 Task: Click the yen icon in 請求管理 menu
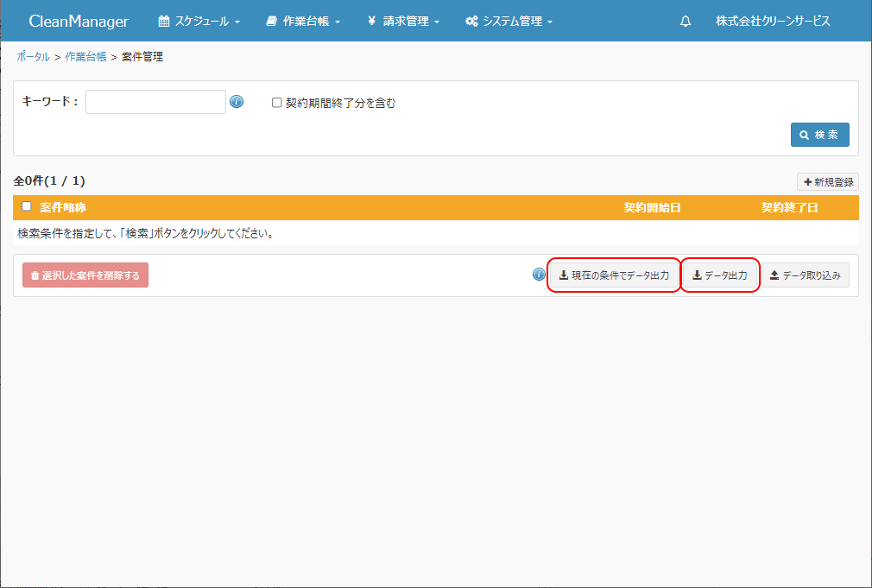coord(371,21)
